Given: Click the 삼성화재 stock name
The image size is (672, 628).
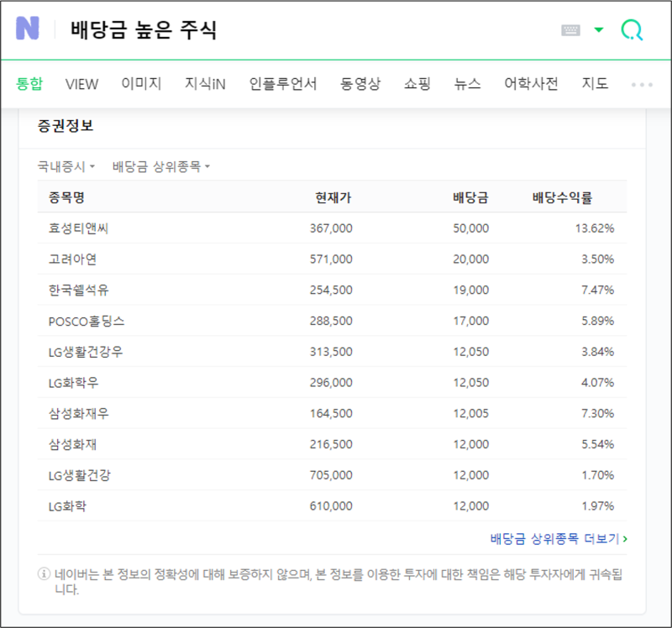Looking at the screenshot, I should 72,444.
